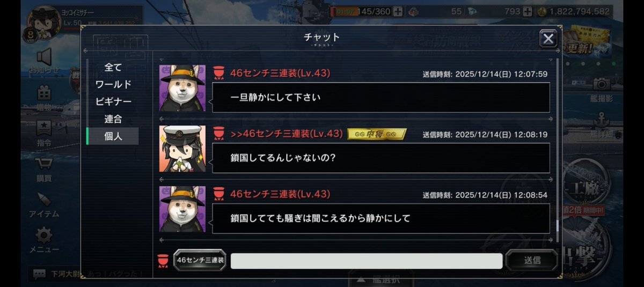This screenshot has height=287, width=644.
Task: Open the 贈物 gift box icon
Action: (x=44, y=93)
